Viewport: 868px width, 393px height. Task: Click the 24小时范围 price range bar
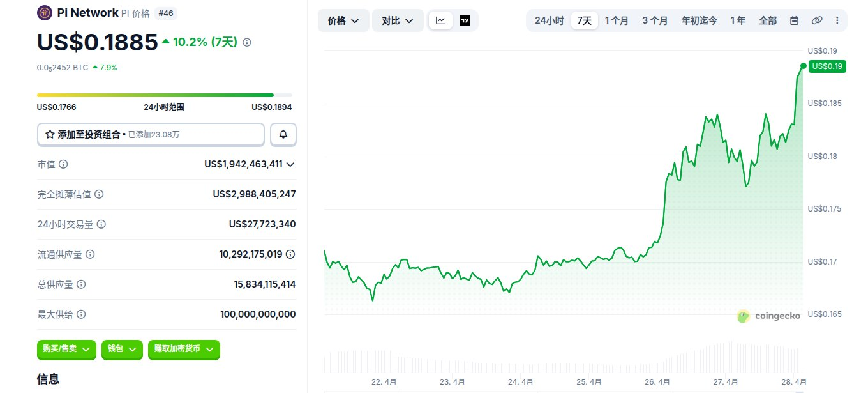[165, 95]
